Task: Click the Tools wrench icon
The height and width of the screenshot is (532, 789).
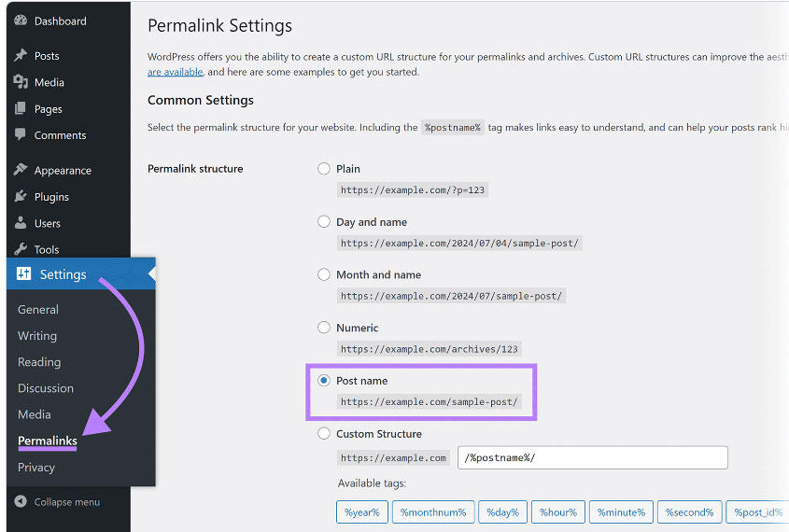Action: tap(21, 249)
